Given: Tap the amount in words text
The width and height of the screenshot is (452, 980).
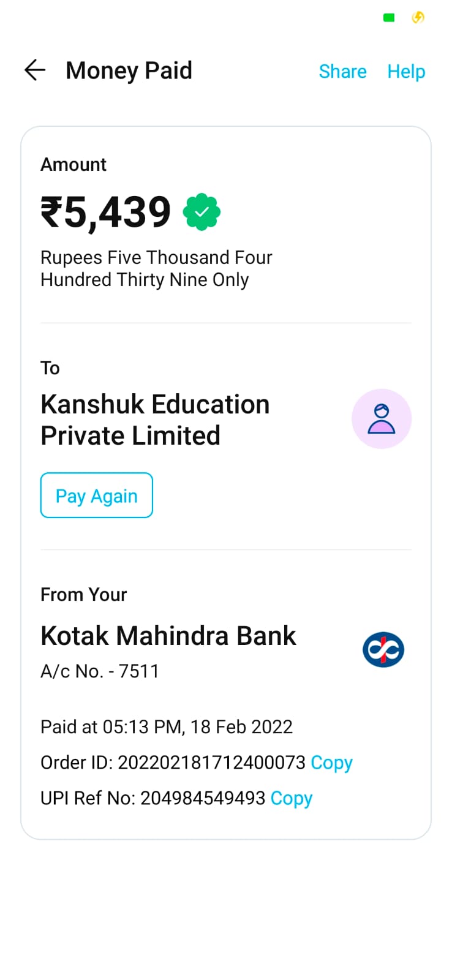Looking at the screenshot, I should (156, 268).
